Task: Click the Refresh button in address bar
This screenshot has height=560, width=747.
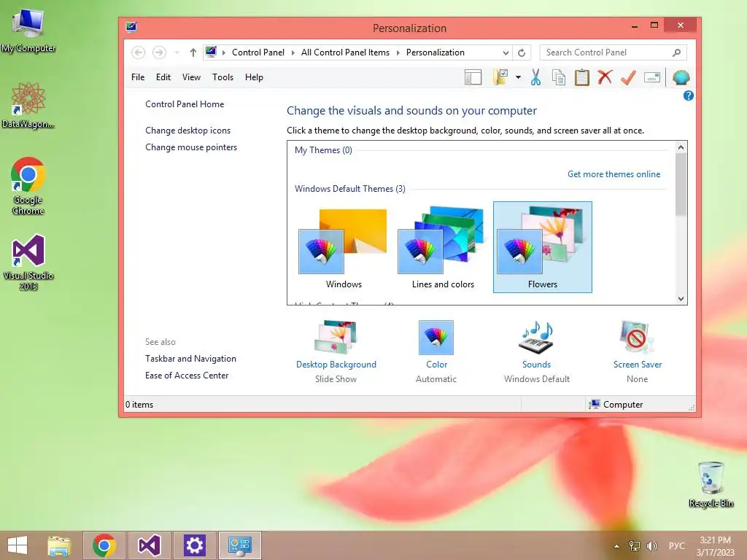Action: coord(522,52)
